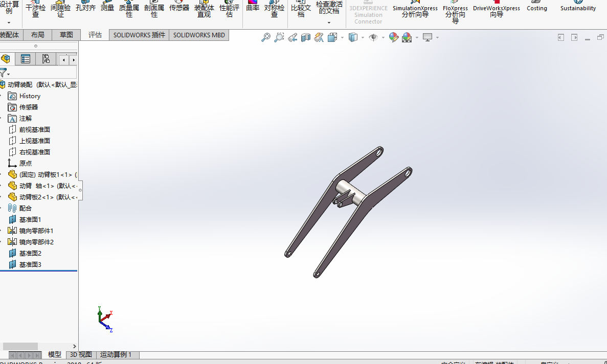Click the 剖面属性 section properties tool
The height and width of the screenshot is (364, 607).
click(x=154, y=9)
